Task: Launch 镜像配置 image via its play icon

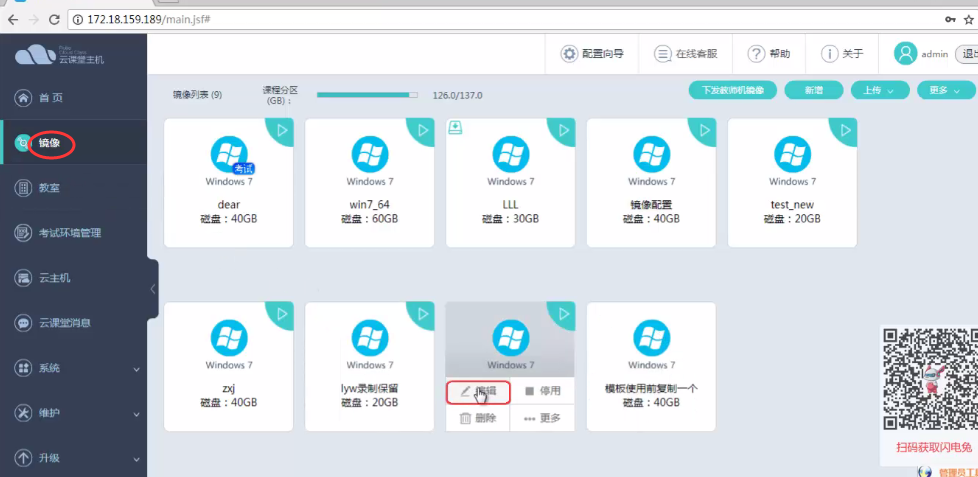Action: (x=705, y=130)
